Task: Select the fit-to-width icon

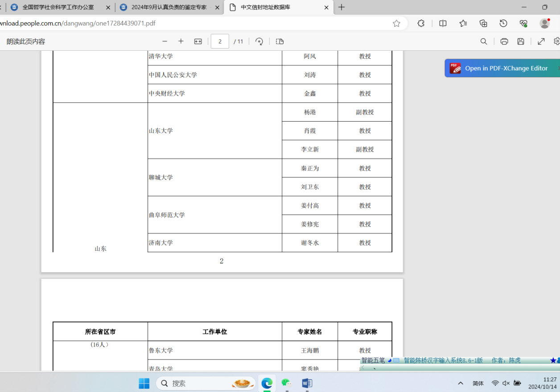Action: pyautogui.click(x=198, y=41)
